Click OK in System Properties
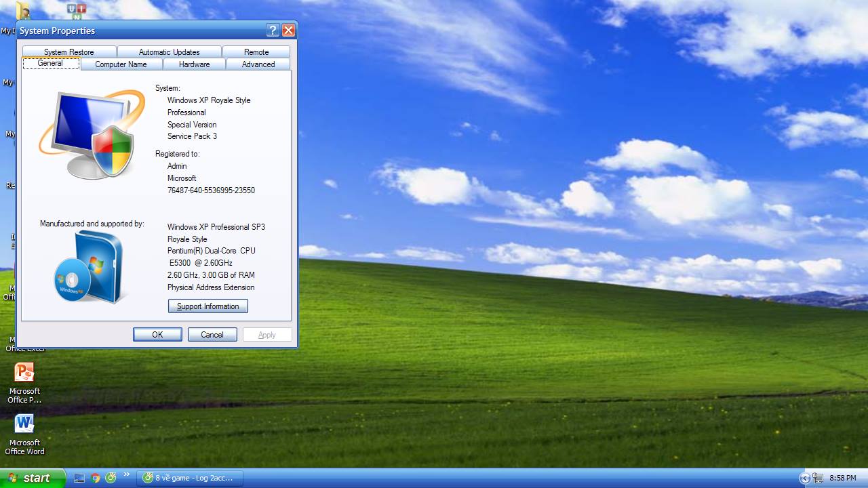This screenshot has height=488, width=868. (x=157, y=335)
